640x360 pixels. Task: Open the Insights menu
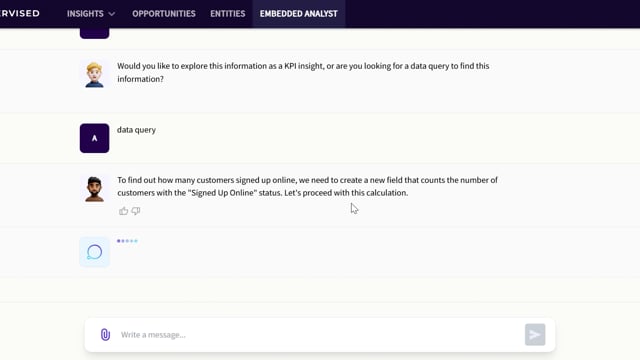click(85, 13)
